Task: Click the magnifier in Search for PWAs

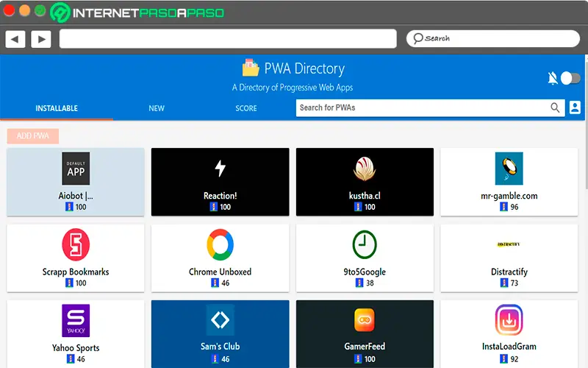Action: 555,107
